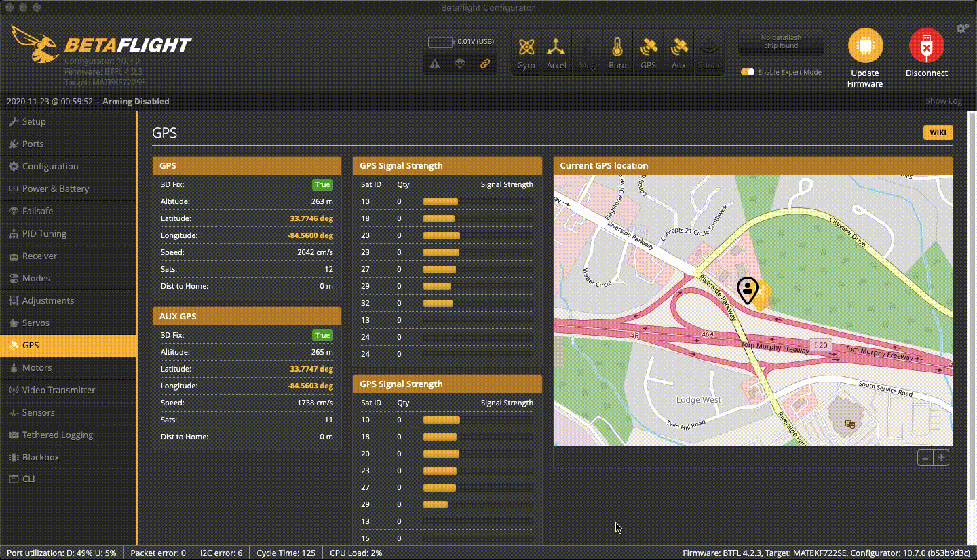Click the Cycle Time: 125 status entry
This screenshot has width=977, height=560.
286,553
